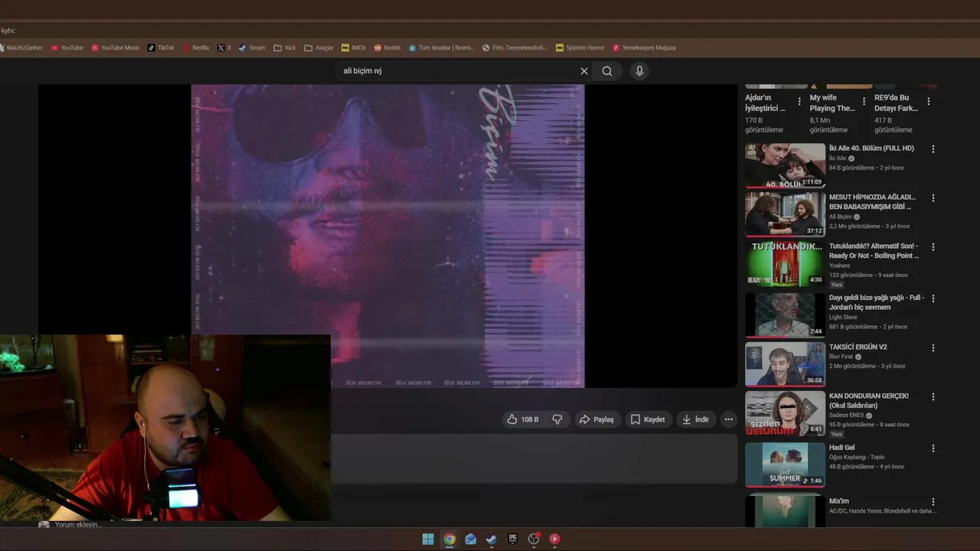Open the 'İki Aile 40. Bölüm' video thumbnail
The image size is (980, 551).
[785, 165]
